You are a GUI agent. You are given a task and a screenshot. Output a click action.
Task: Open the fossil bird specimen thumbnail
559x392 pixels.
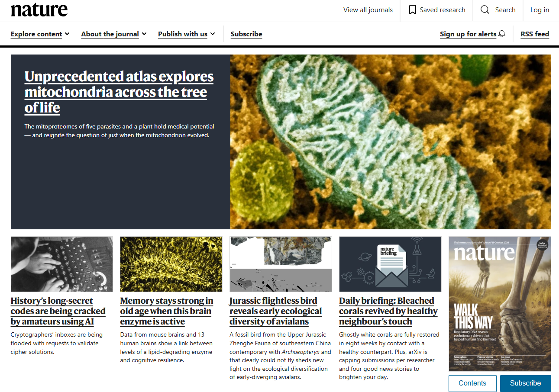pos(281,264)
